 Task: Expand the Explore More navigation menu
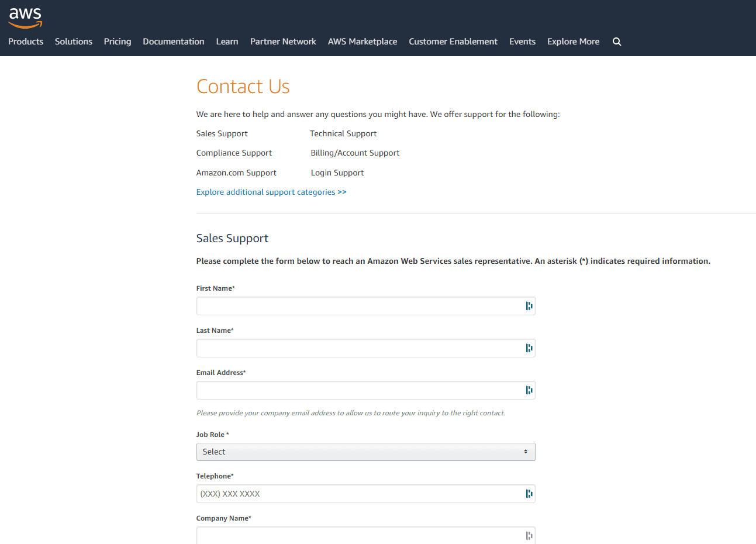(x=573, y=41)
